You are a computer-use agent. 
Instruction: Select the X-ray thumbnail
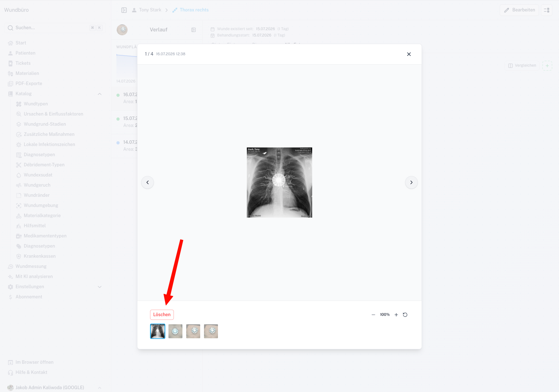[x=158, y=331]
